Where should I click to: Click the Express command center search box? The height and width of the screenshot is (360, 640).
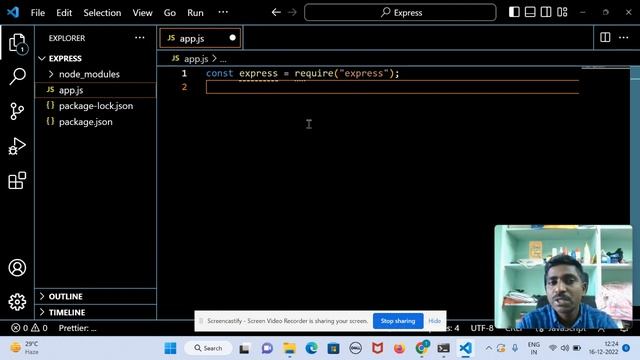pos(400,13)
